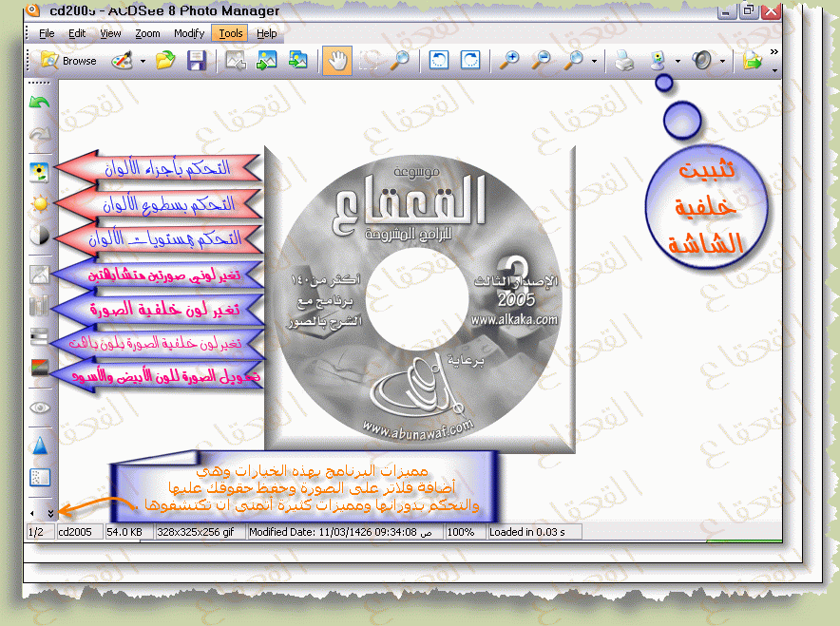Click the printer icon in the toolbar
Viewport: 840px width, 626px height.
623,61
